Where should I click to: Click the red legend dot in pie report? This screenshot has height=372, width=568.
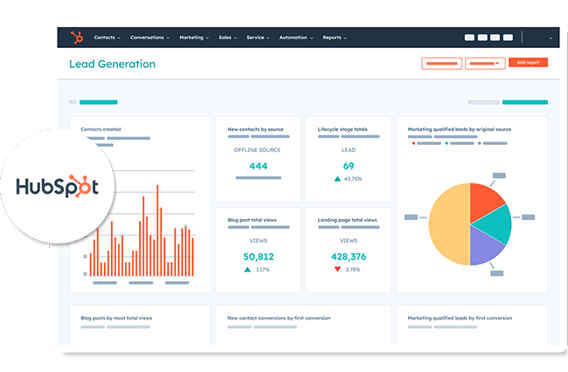point(413,143)
